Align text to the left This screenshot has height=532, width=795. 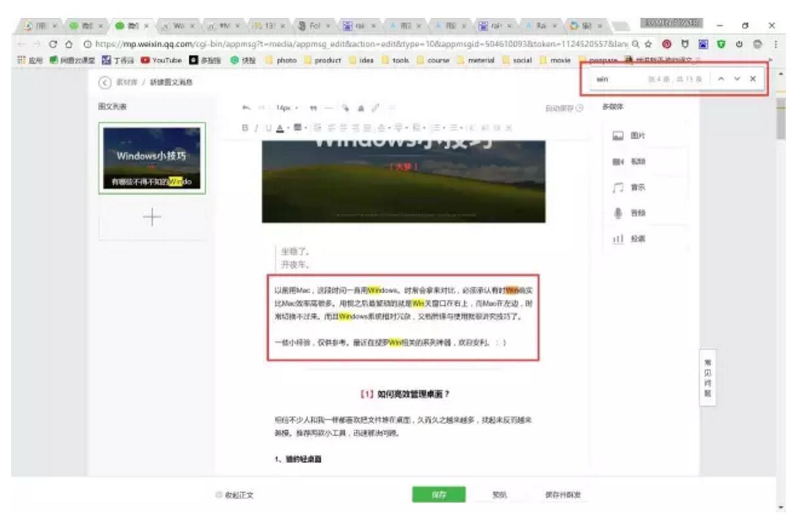tap(332, 128)
